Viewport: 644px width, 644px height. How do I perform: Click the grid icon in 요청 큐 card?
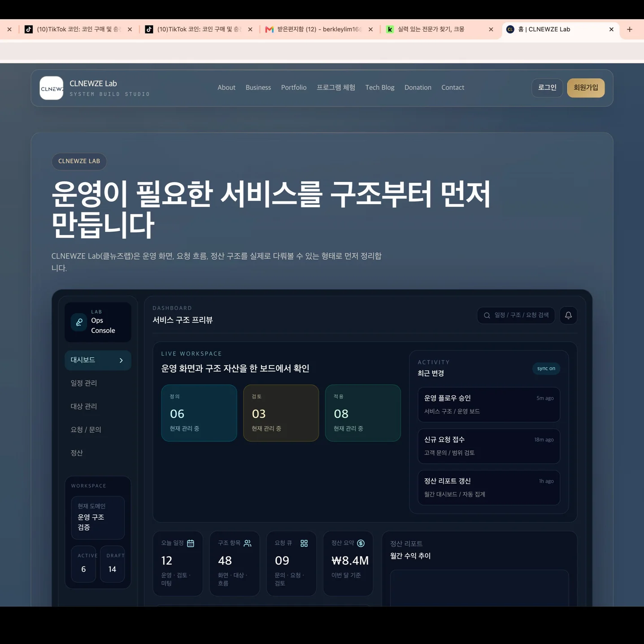(304, 543)
